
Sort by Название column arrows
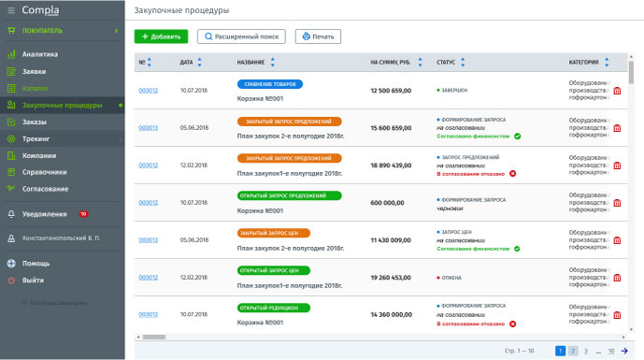click(273, 62)
